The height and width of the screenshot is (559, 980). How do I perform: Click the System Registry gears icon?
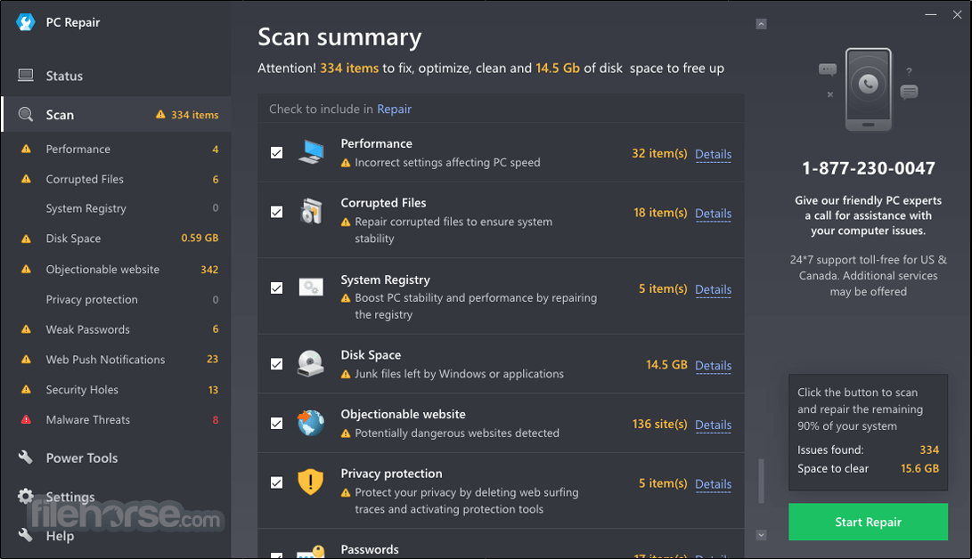311,288
